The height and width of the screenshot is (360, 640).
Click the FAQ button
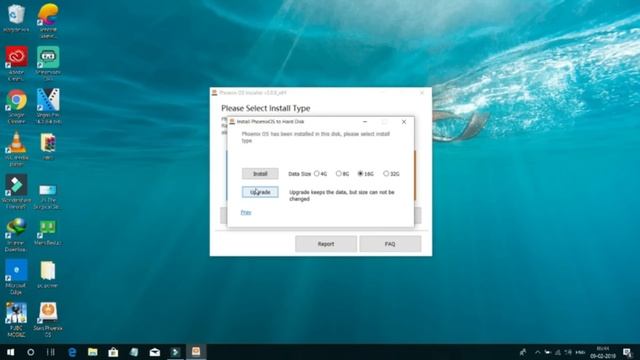point(390,244)
